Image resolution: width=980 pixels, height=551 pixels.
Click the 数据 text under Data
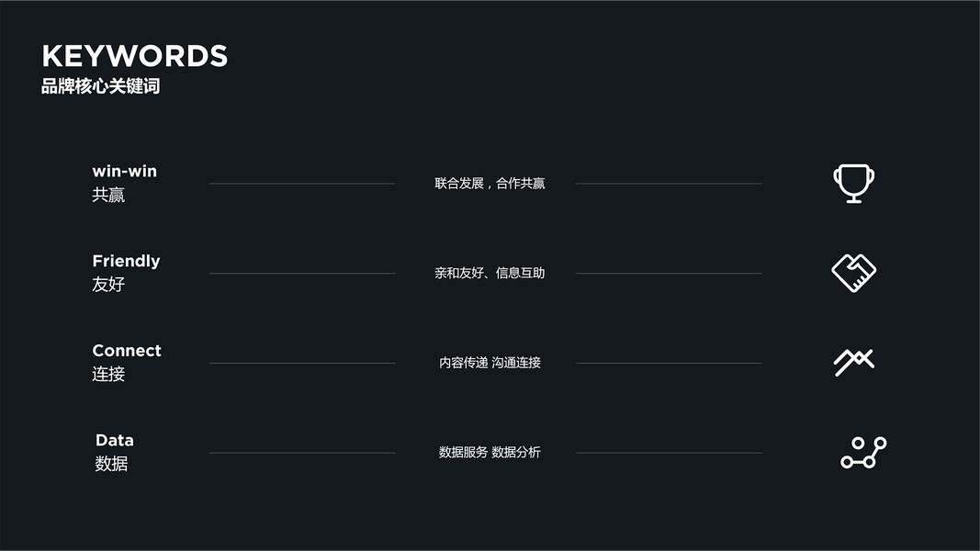(111, 464)
